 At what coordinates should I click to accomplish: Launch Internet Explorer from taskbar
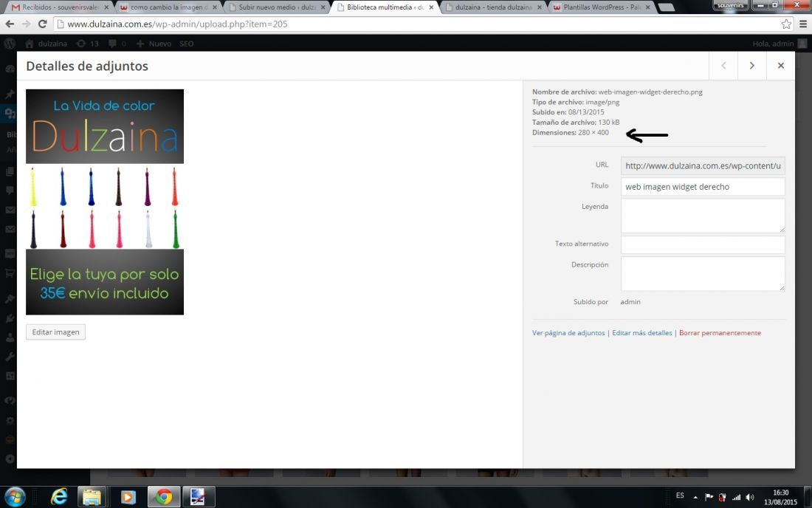[x=59, y=497]
